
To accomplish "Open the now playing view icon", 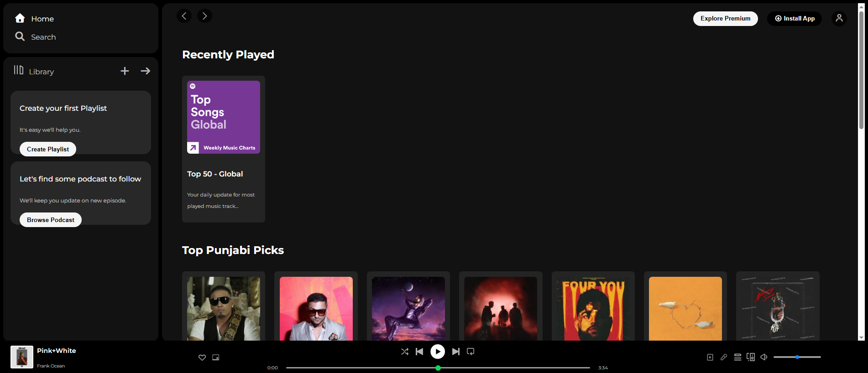I will tap(710, 357).
